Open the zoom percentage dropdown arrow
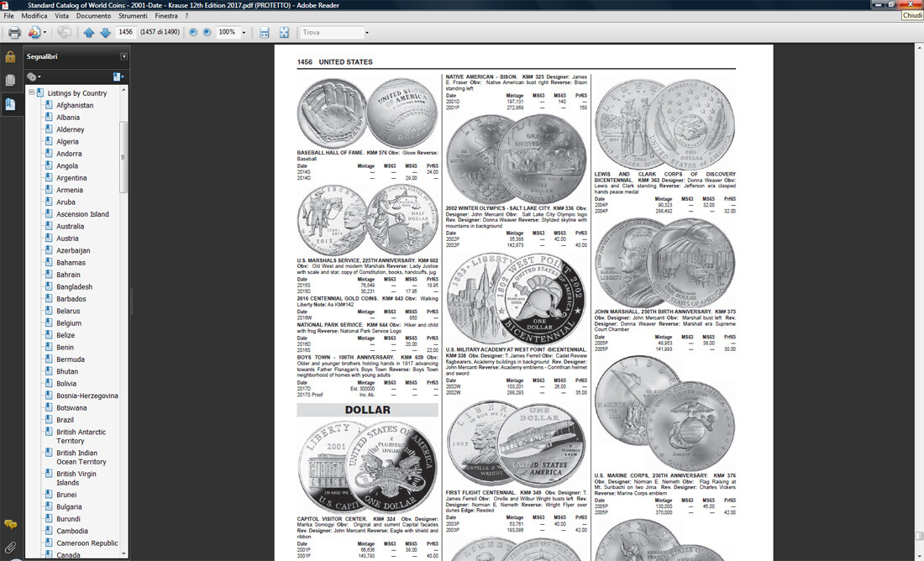This screenshot has width=924, height=561. click(244, 33)
